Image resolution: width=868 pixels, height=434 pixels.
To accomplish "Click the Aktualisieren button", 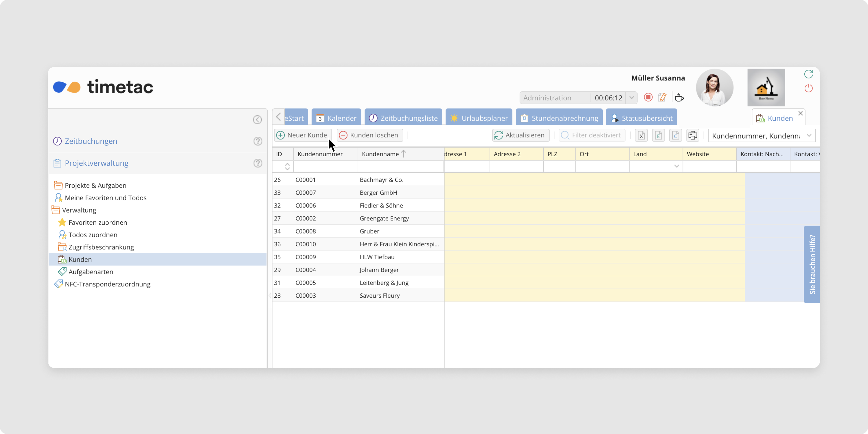I will [x=520, y=135].
